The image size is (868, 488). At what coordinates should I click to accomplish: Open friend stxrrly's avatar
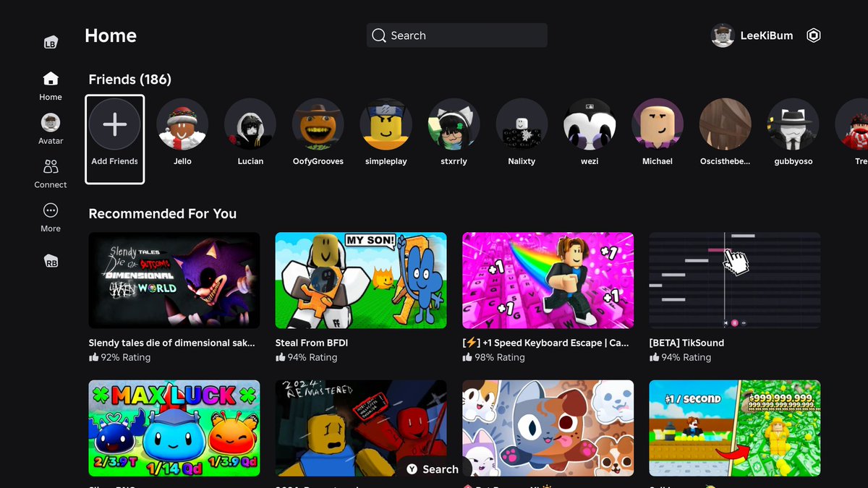[454, 124]
